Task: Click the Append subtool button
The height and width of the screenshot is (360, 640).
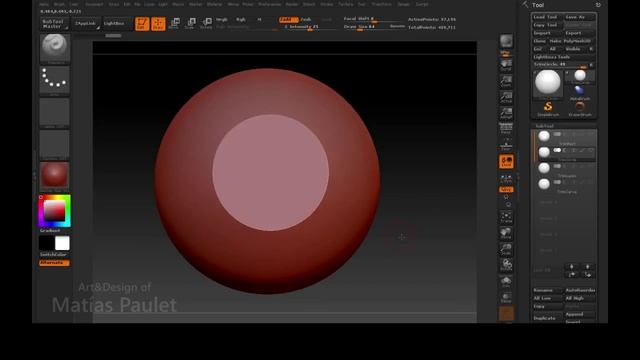Action: (x=580, y=314)
